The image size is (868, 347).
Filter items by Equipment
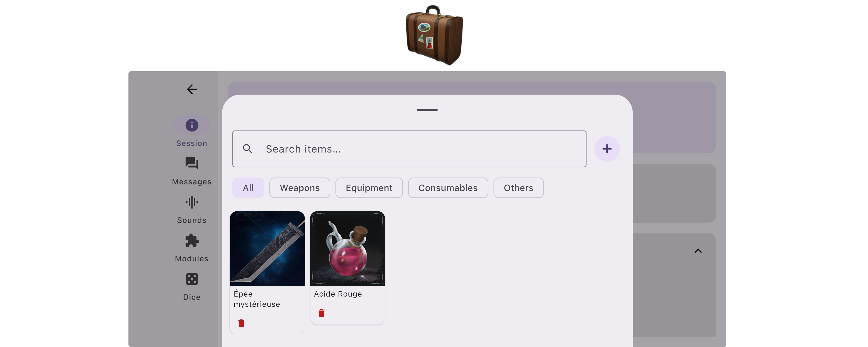[x=369, y=188]
